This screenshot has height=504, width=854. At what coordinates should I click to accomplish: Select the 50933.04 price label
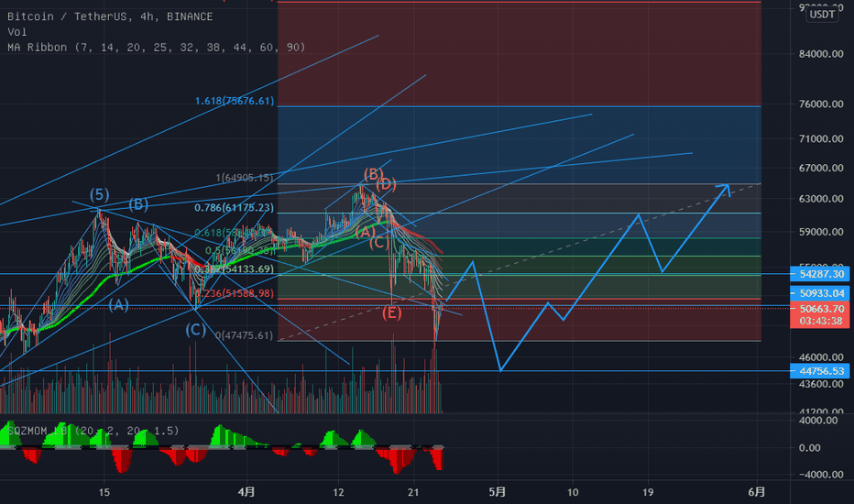click(821, 293)
